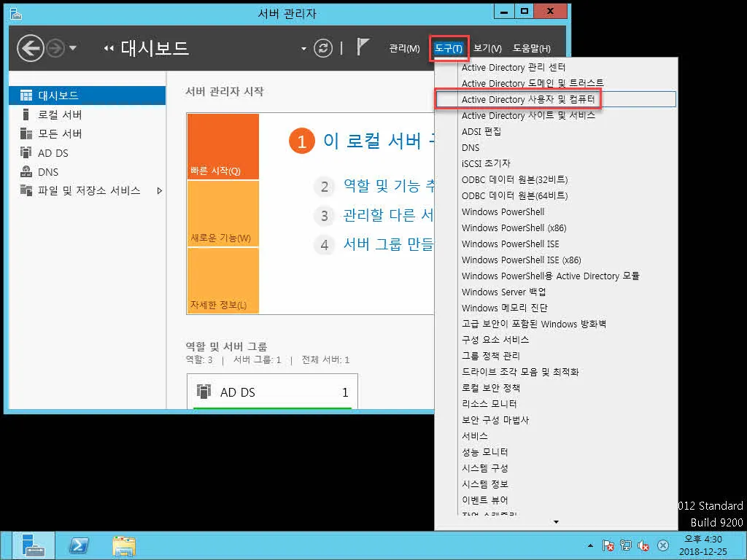Open Windows PowerShell from the taskbar
The image size is (747, 560).
coord(78,545)
